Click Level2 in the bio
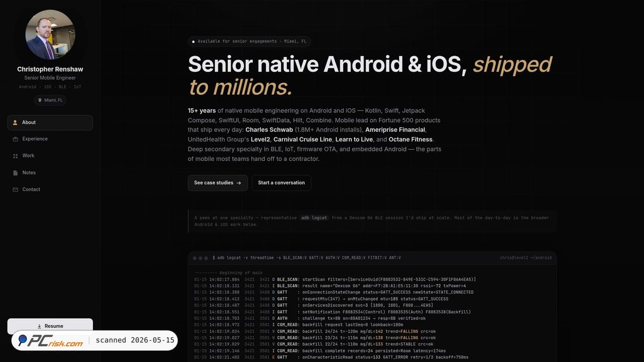This screenshot has width=644, height=362. click(x=261, y=140)
